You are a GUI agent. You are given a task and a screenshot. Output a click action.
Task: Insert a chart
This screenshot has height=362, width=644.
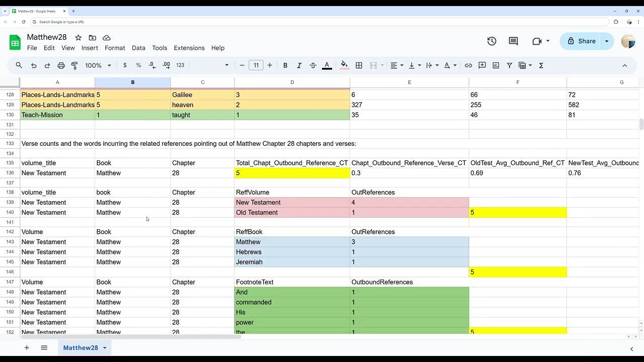click(496, 65)
